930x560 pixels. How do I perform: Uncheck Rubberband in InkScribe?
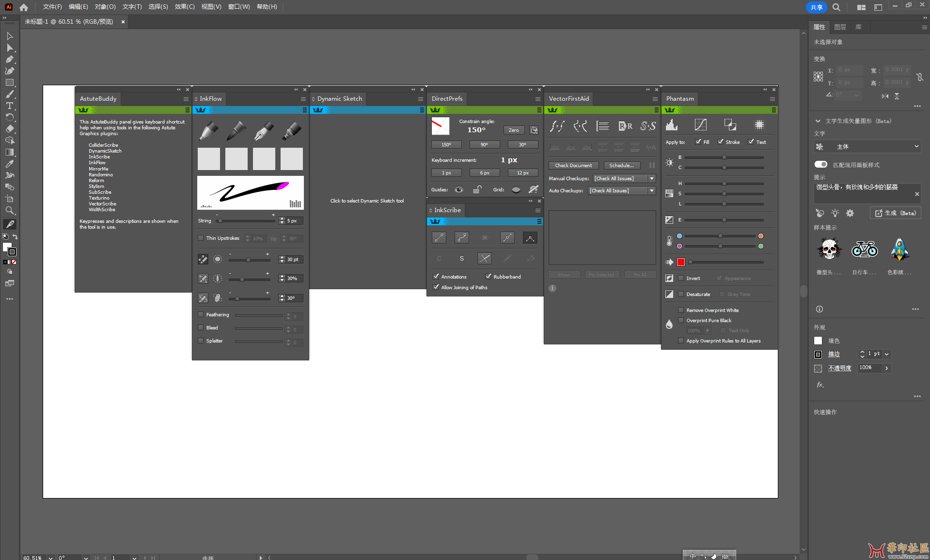click(x=489, y=277)
